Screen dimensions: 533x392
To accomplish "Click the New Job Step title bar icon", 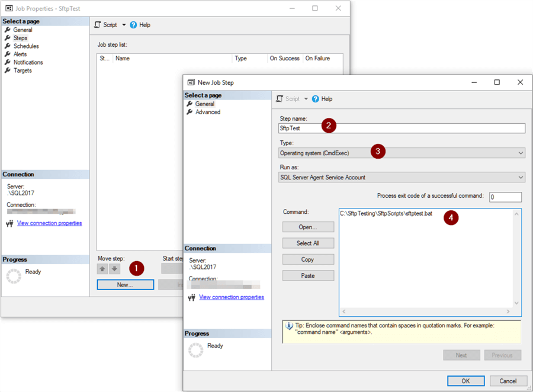I will [191, 83].
